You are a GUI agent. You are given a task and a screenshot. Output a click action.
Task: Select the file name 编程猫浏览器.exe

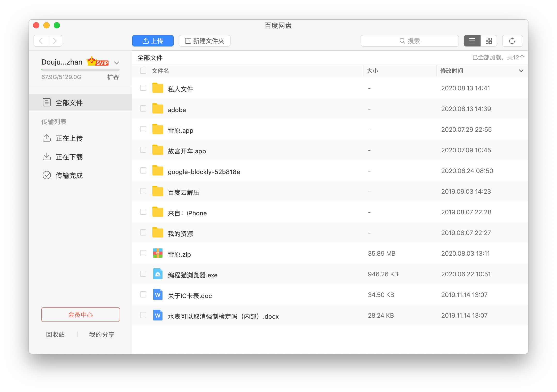pos(193,275)
